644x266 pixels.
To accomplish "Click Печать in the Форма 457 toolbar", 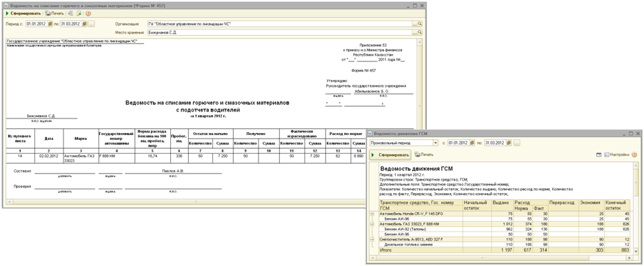I will [x=54, y=14].
